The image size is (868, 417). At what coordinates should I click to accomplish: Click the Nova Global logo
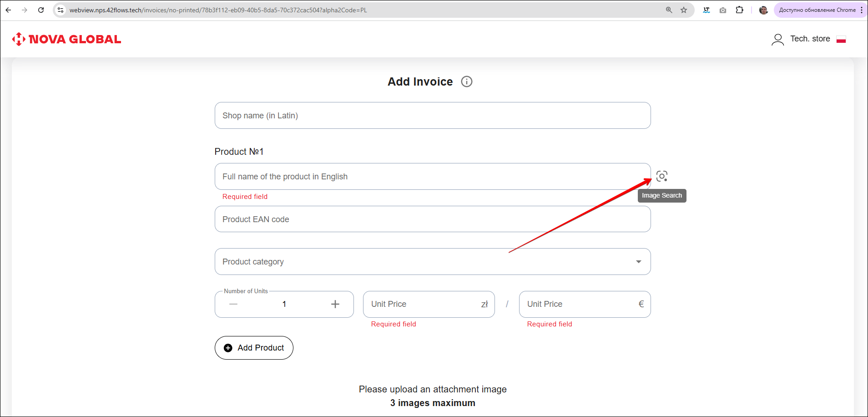(66, 39)
